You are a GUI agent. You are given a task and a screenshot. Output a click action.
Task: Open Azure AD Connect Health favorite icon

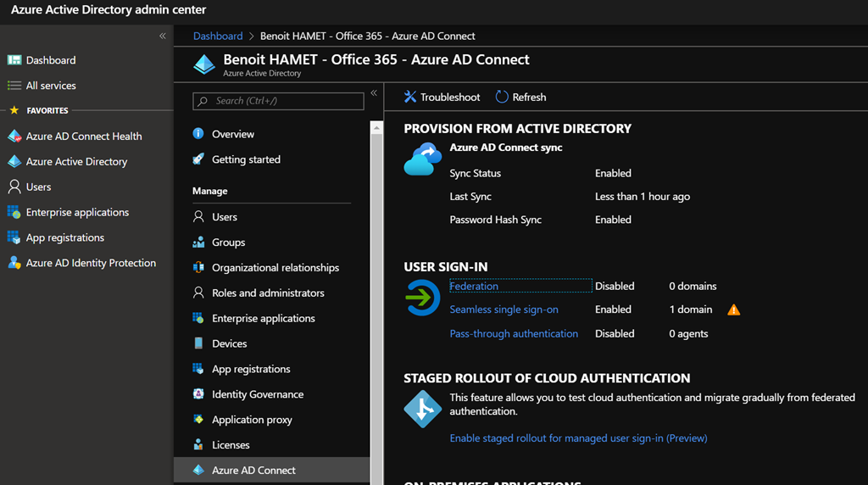[x=14, y=137]
